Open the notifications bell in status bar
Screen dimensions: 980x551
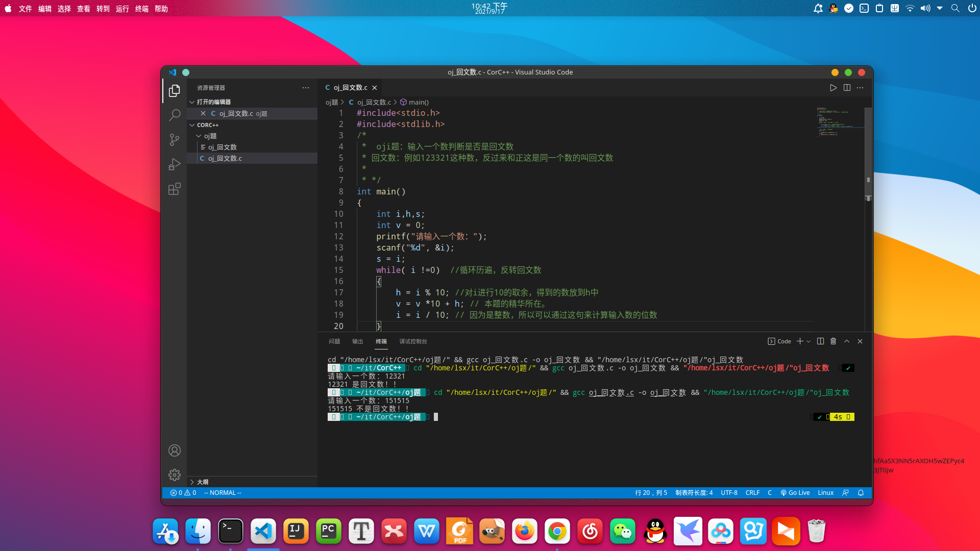click(x=861, y=493)
